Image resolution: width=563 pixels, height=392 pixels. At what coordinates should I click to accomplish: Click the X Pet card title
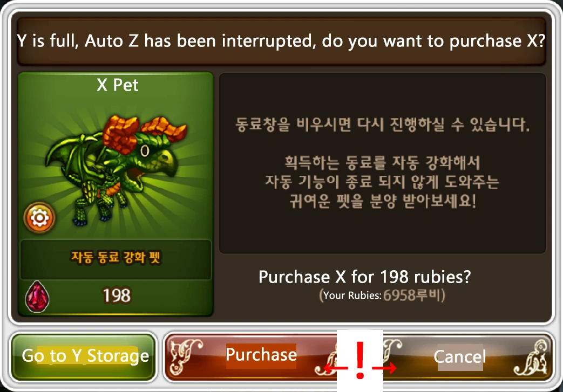(x=118, y=85)
